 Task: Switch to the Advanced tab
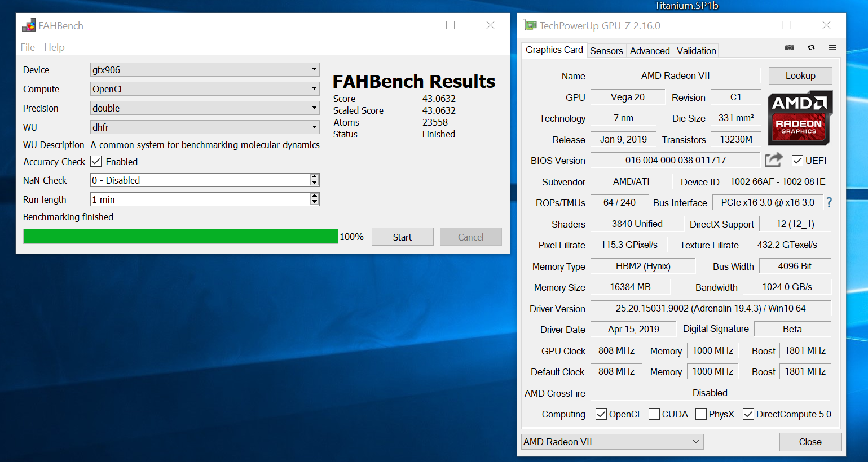click(650, 51)
